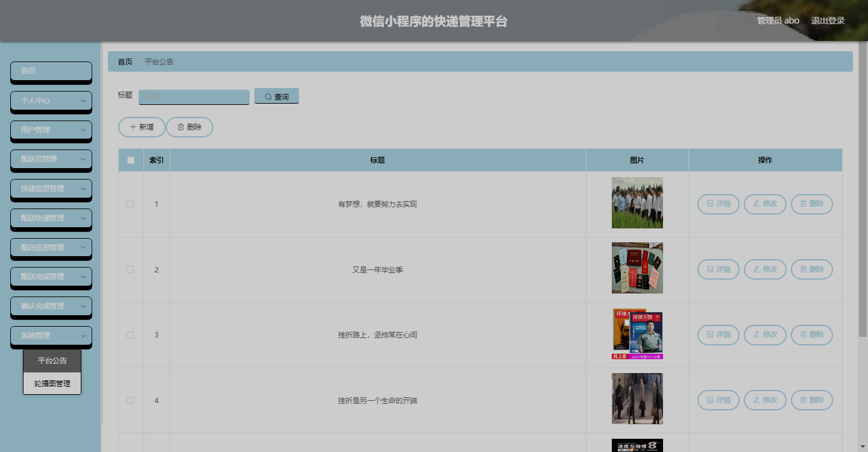Check the checkbox for row index 1
The width and height of the screenshot is (868, 452).
coord(130,204)
